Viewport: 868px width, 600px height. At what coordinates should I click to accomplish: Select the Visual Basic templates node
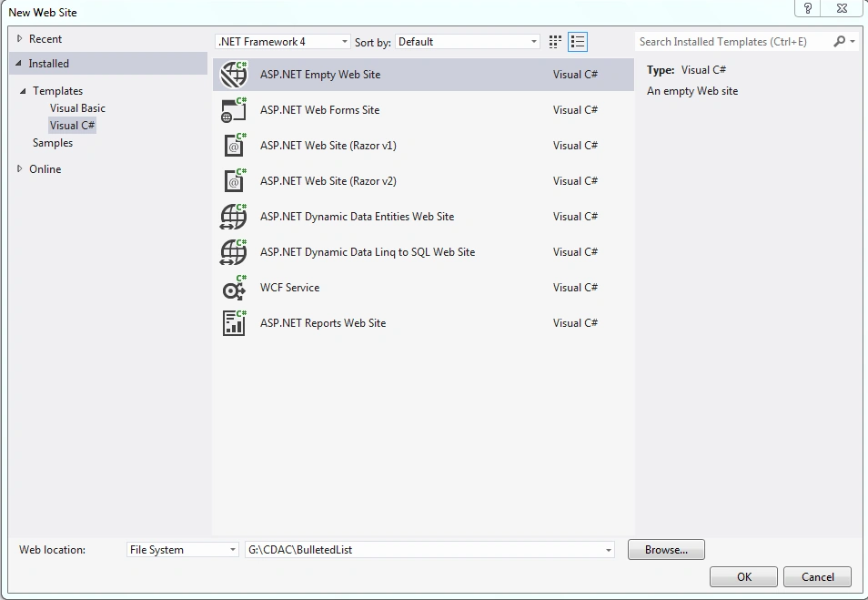pyautogui.click(x=77, y=108)
